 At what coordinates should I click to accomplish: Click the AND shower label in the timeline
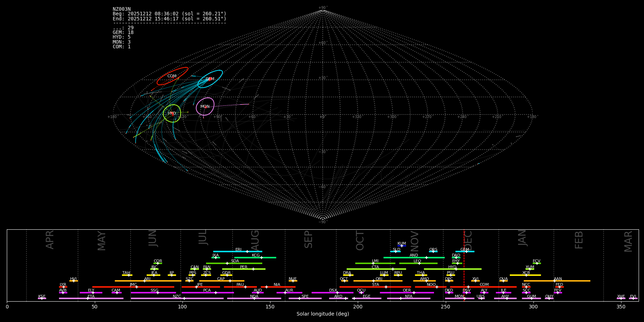pyautogui.click(x=414, y=255)
